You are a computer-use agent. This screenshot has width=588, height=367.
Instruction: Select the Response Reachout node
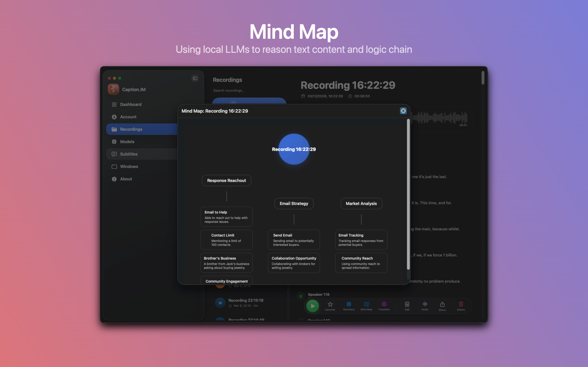click(x=226, y=180)
